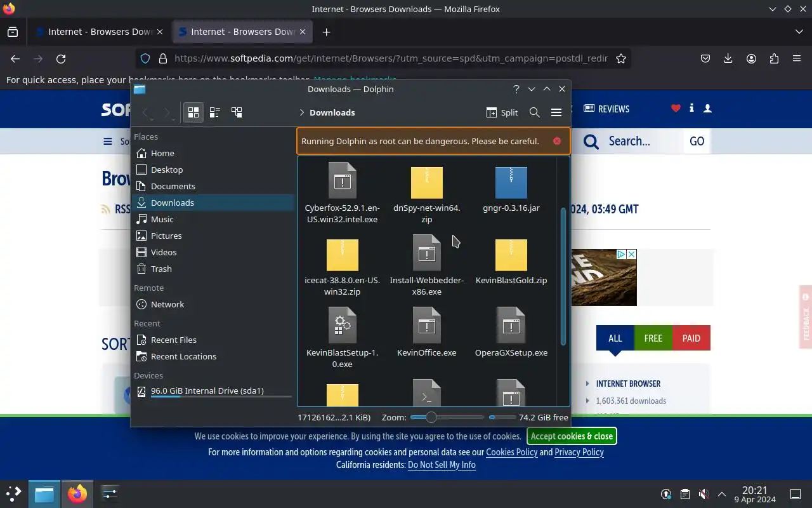Filter Softpedia list by ALL

[x=615, y=338]
